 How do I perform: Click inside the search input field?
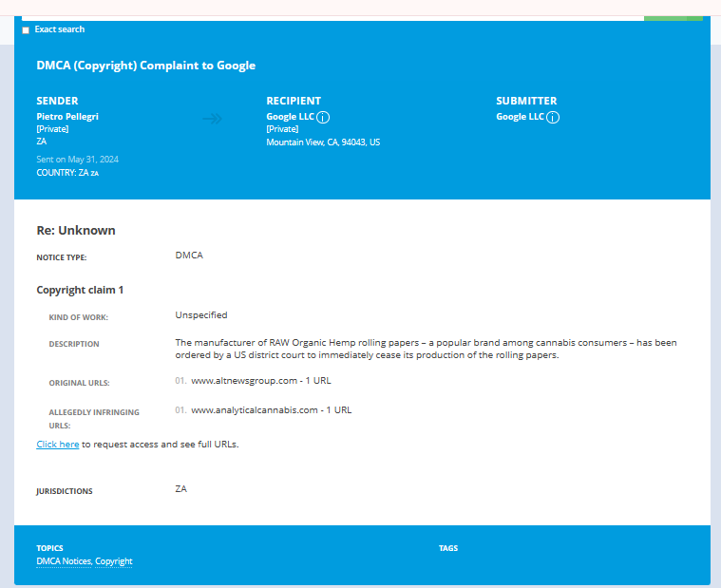(332, 18)
